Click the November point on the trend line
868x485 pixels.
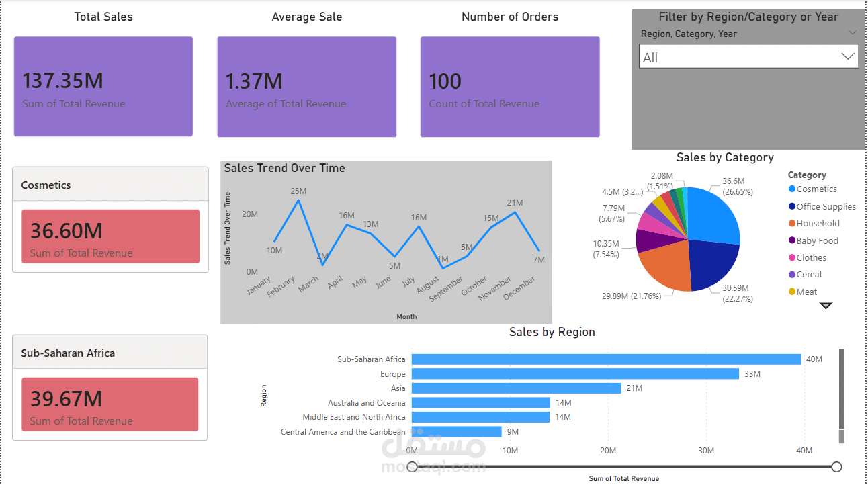513,211
